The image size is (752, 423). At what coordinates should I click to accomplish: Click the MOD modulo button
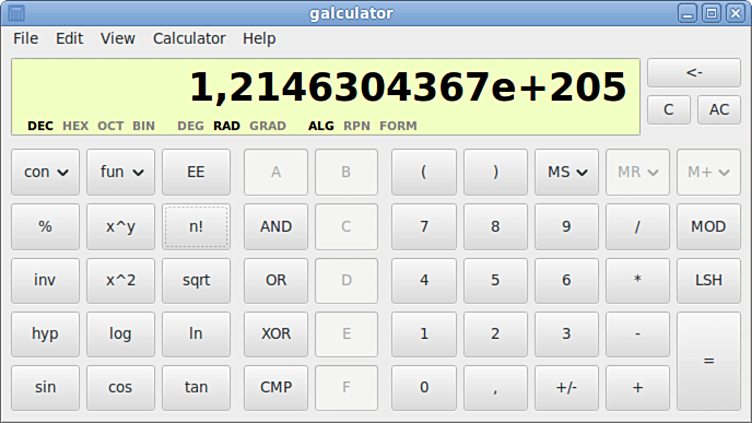[708, 226]
